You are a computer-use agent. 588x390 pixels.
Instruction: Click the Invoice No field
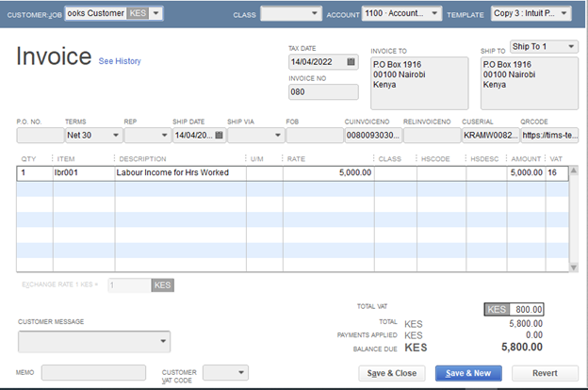[x=323, y=92]
